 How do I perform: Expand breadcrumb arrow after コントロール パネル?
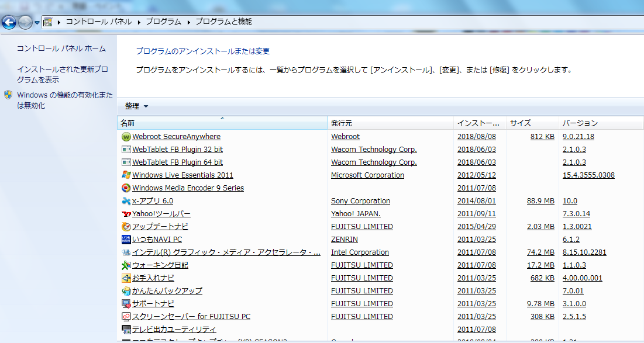(139, 22)
